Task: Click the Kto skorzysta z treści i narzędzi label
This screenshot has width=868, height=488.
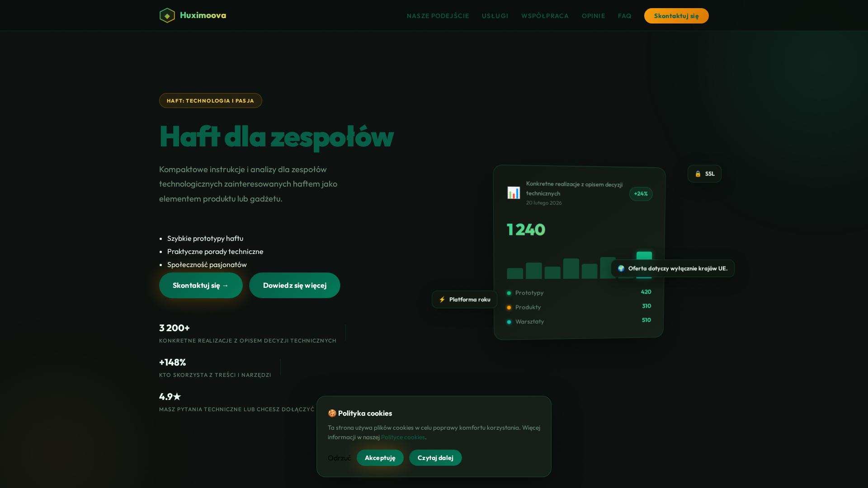Action: (215, 375)
